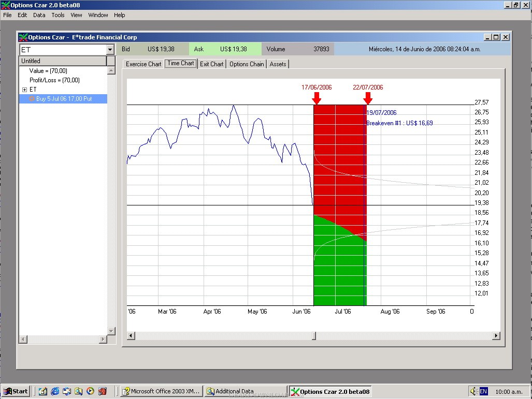Viewport: 532px width, 399px height.
Task: Open Windows Media Player from quick launch
Action: point(90,391)
